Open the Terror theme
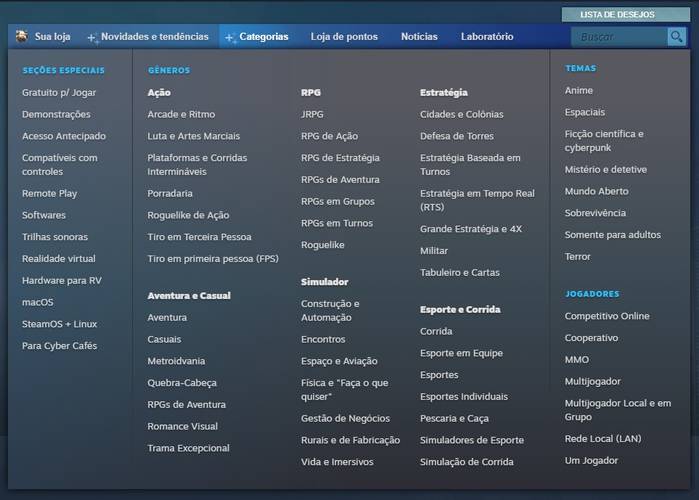 [577, 257]
